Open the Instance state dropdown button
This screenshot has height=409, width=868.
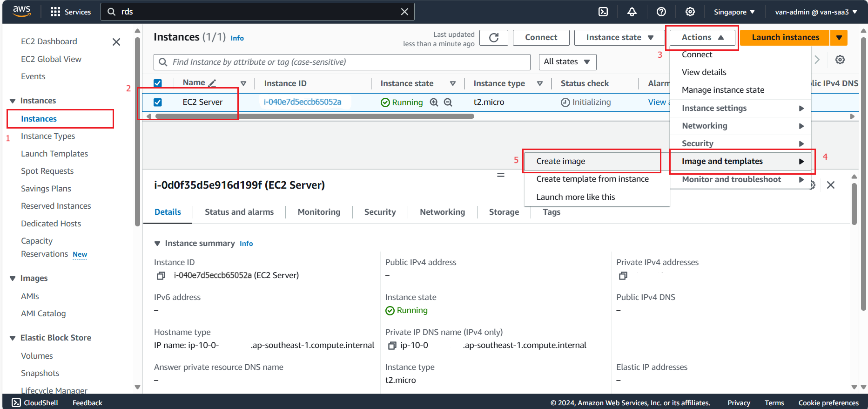(619, 38)
